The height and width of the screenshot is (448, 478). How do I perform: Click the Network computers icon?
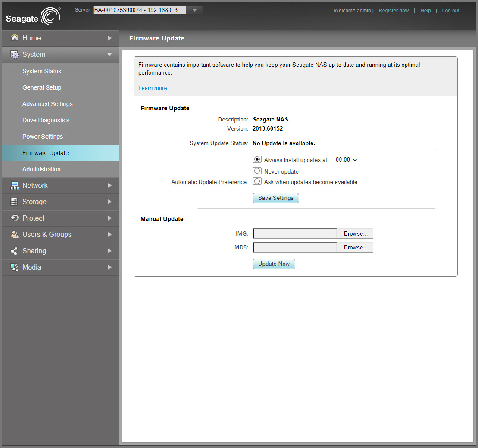(x=14, y=186)
